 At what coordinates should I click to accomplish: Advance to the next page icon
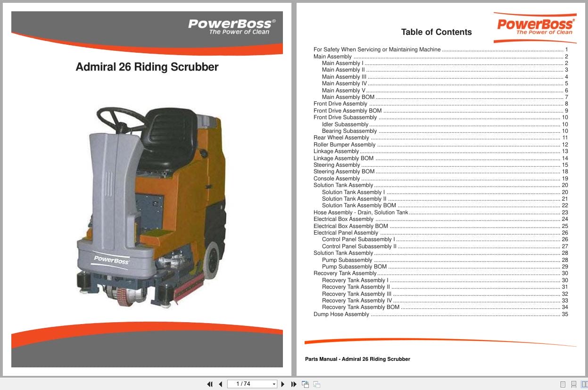pyautogui.click(x=282, y=384)
